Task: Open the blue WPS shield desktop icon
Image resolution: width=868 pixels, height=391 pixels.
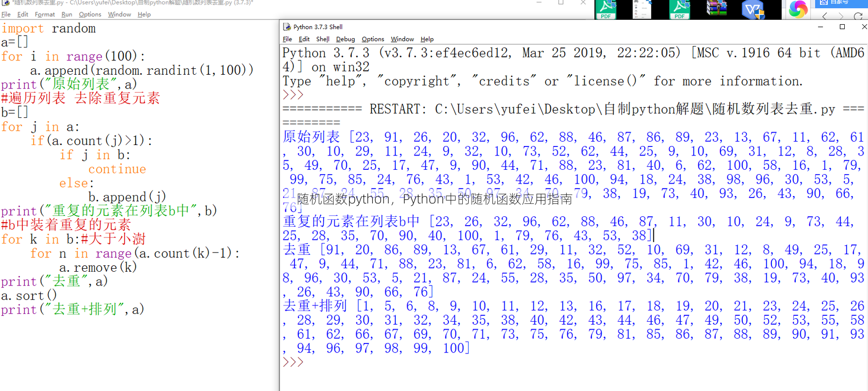Action: pyautogui.click(x=753, y=9)
